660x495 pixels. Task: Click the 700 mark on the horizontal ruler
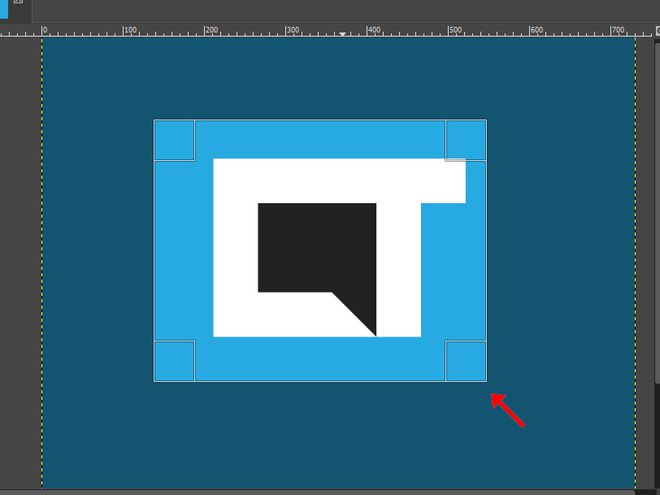pyautogui.click(x=617, y=30)
